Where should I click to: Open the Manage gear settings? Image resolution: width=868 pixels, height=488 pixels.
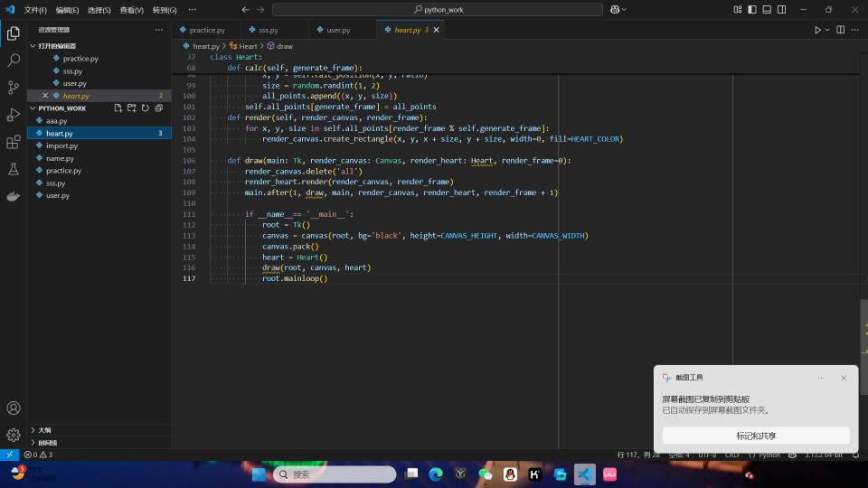click(x=14, y=435)
